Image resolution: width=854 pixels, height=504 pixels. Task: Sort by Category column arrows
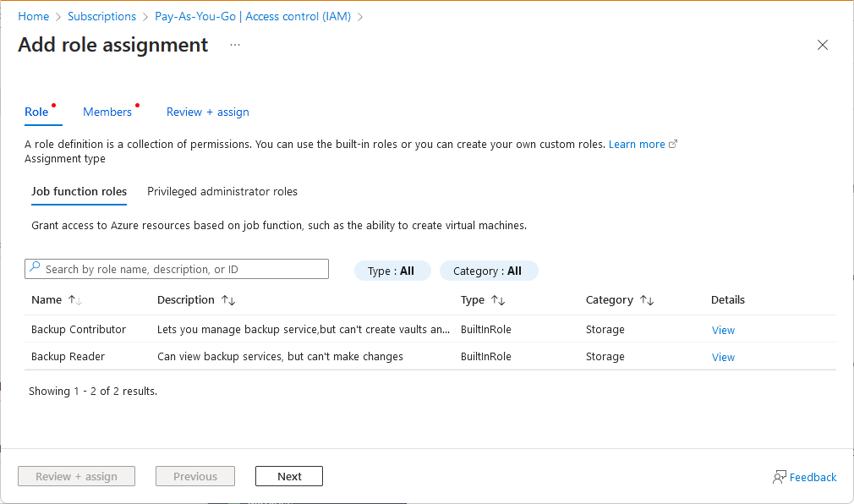[647, 300]
